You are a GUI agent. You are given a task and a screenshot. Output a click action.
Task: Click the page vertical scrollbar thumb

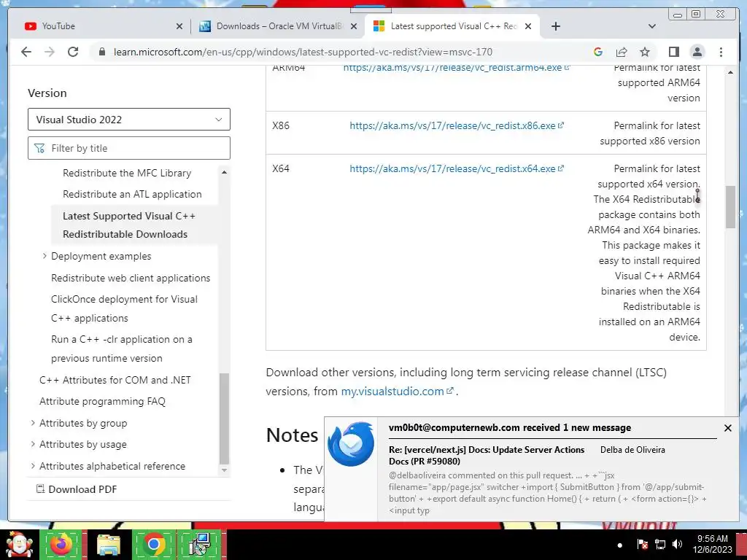tap(730, 207)
